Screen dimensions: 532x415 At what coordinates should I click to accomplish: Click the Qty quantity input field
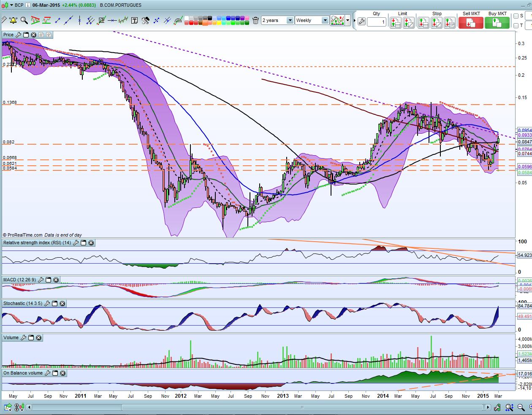377,22
